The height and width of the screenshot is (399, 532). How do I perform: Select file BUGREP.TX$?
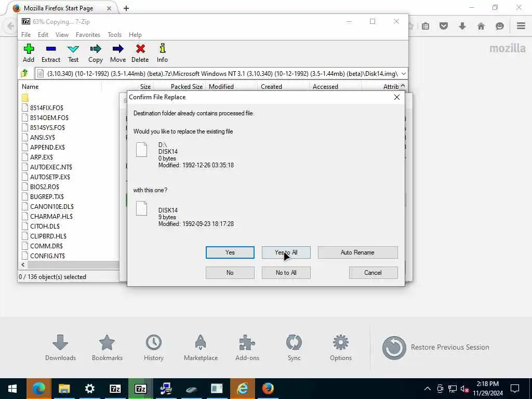pyautogui.click(x=47, y=196)
